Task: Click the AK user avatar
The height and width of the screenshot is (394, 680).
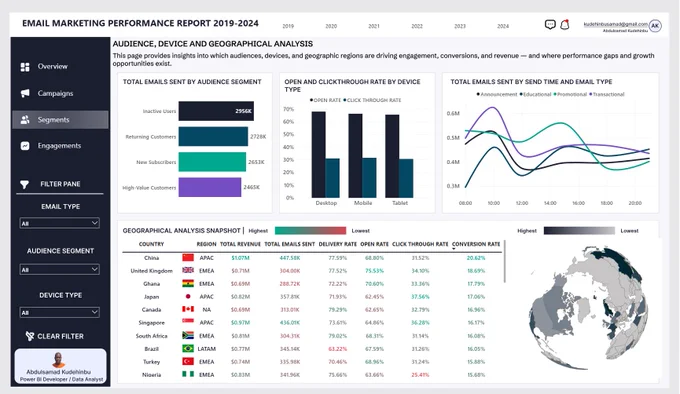Action: coord(655,26)
